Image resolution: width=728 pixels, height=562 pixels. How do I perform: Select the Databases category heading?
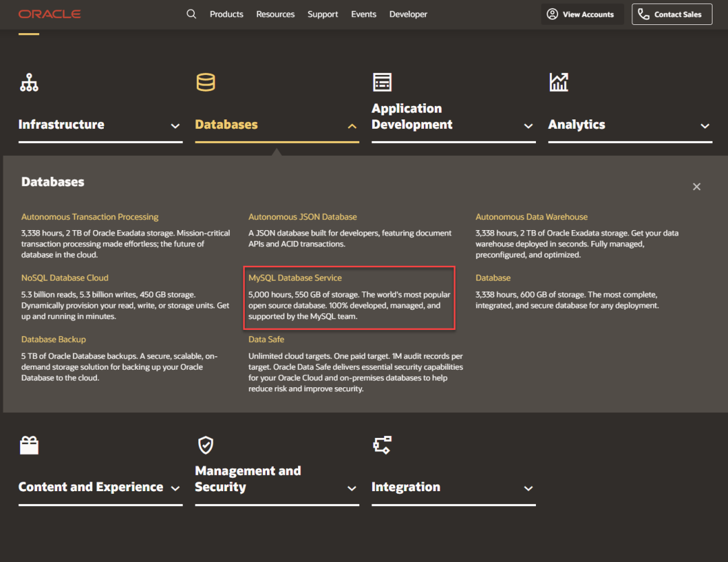(x=226, y=125)
